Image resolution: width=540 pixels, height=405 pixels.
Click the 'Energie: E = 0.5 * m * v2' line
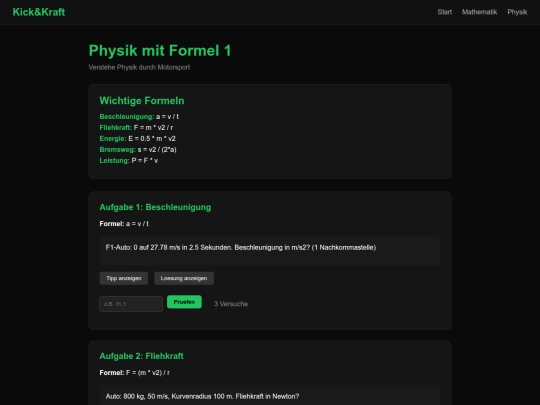pyautogui.click(x=137, y=139)
